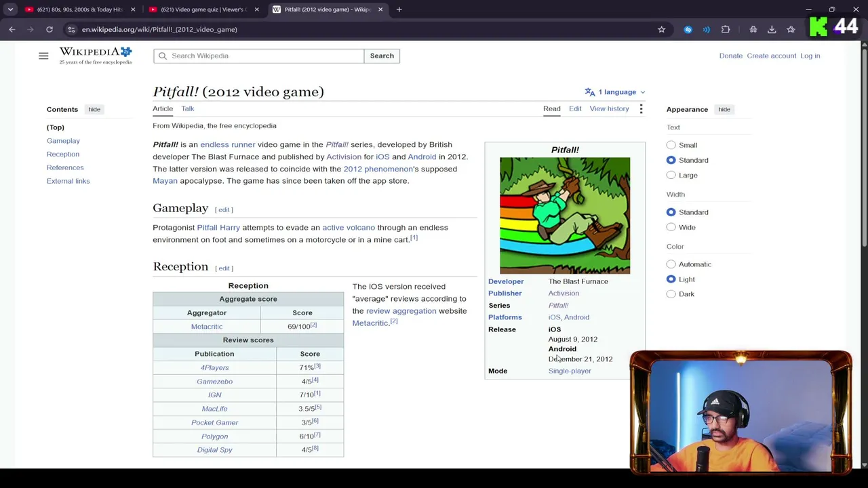This screenshot has height=488, width=868.
Task: Click the read aloud extension icon
Action: (707, 29)
